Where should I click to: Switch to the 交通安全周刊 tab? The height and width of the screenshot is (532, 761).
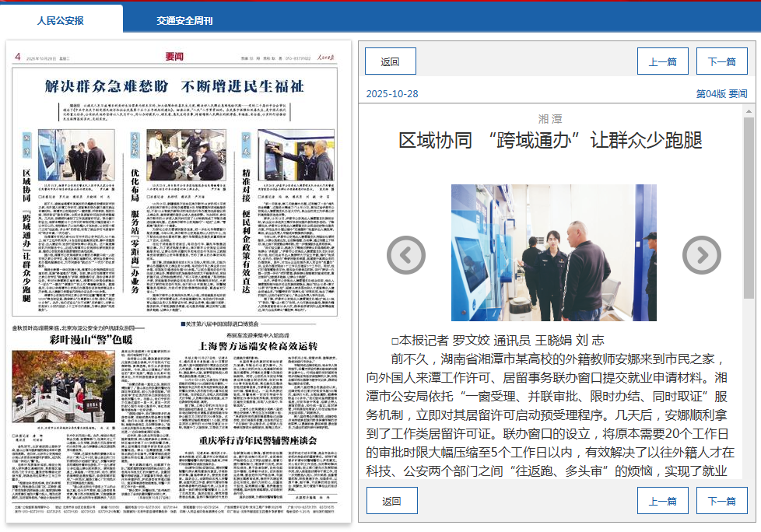coord(184,21)
